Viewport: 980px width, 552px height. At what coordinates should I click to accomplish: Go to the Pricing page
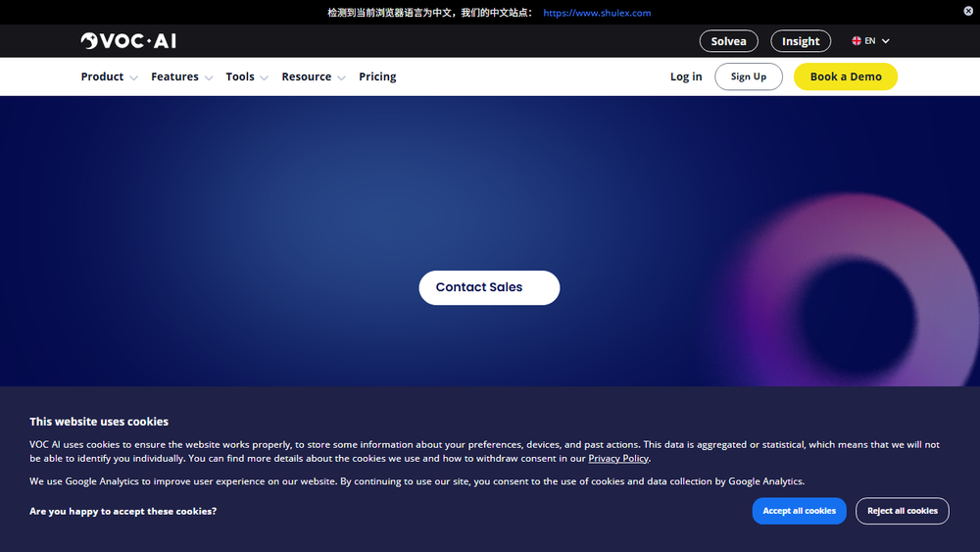pos(377,76)
